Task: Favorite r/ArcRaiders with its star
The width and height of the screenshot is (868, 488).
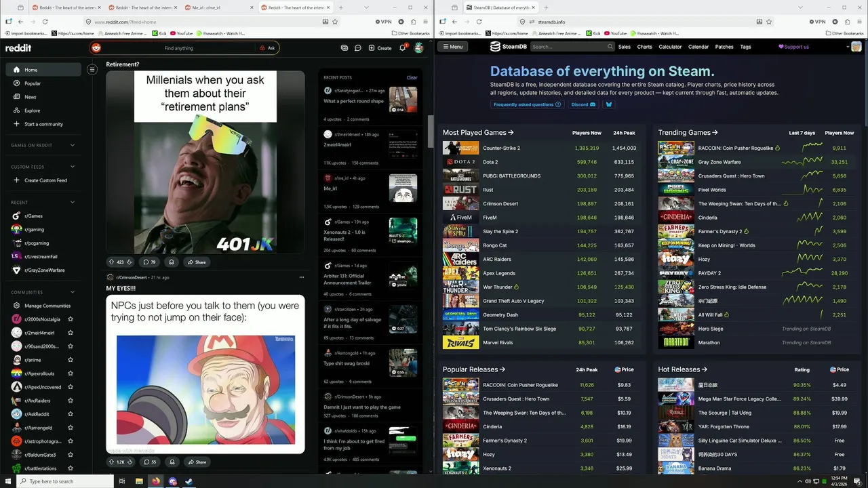Action: (71, 401)
